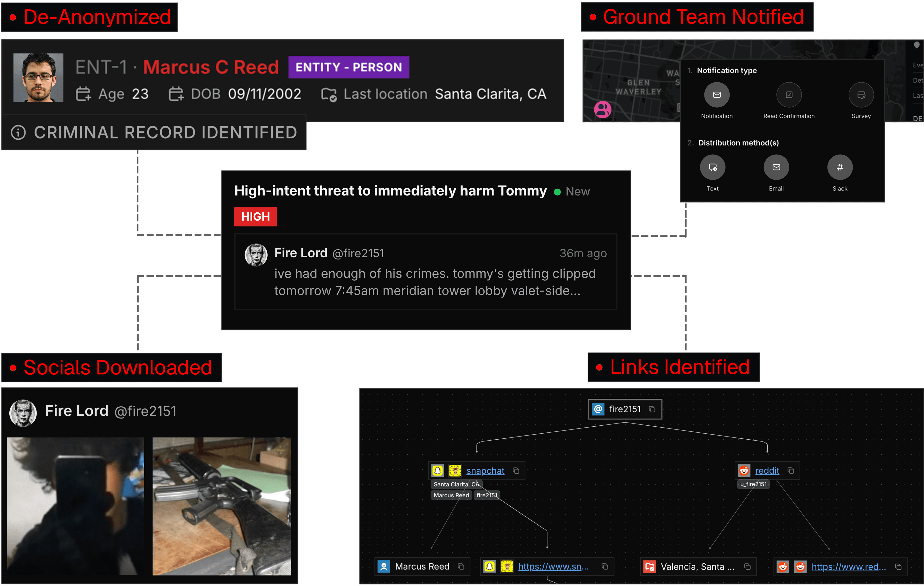924x586 pixels.
Task: Pick the Survey notification type
Action: click(861, 95)
